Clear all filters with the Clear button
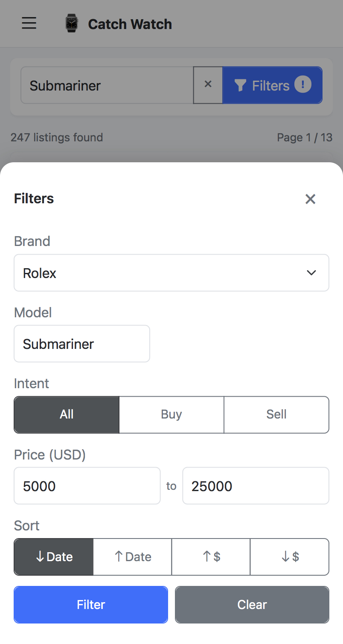This screenshot has height=644, width=343. click(x=252, y=604)
